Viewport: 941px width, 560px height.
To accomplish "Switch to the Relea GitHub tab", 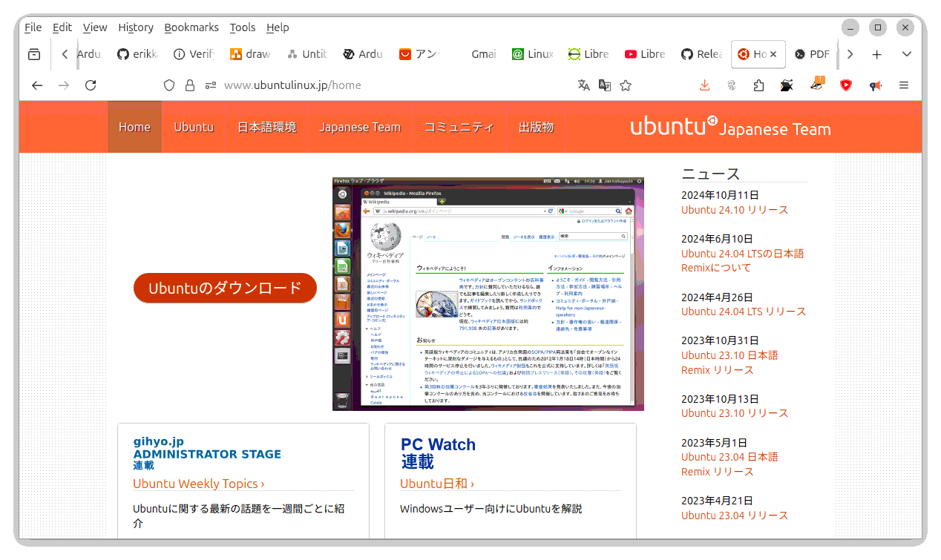I will tap(701, 54).
